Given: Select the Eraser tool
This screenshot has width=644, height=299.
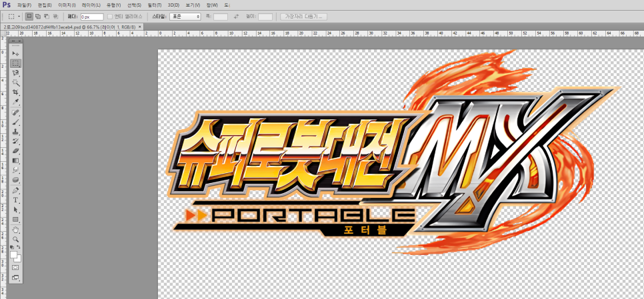Looking at the screenshot, I should (x=15, y=151).
